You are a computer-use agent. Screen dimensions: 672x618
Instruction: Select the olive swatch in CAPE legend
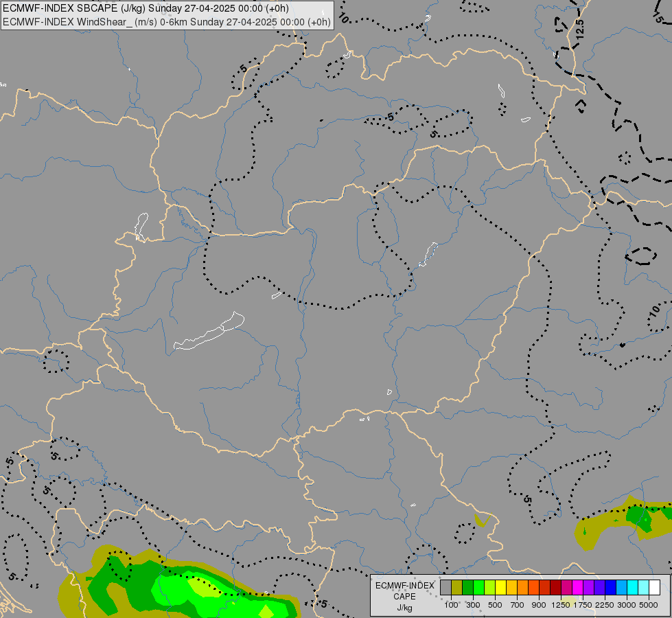pyautogui.click(x=457, y=588)
